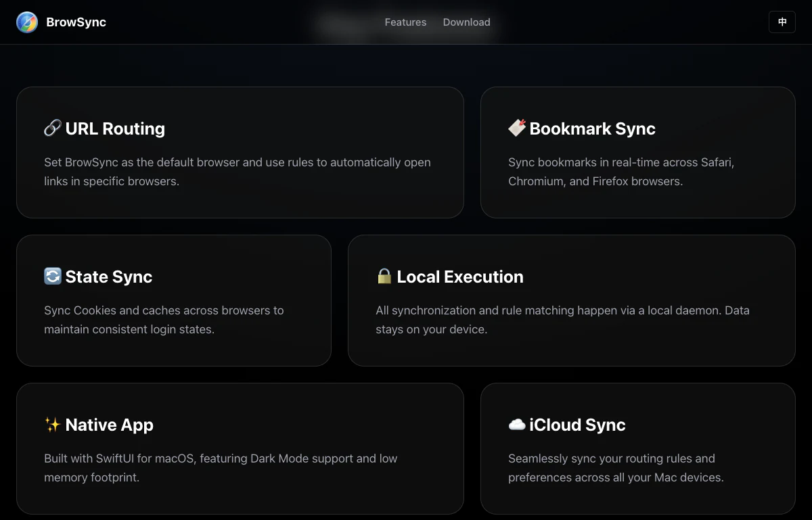The width and height of the screenshot is (812, 520).
Task: Click the BrowSync brand name
Action: 76,22
